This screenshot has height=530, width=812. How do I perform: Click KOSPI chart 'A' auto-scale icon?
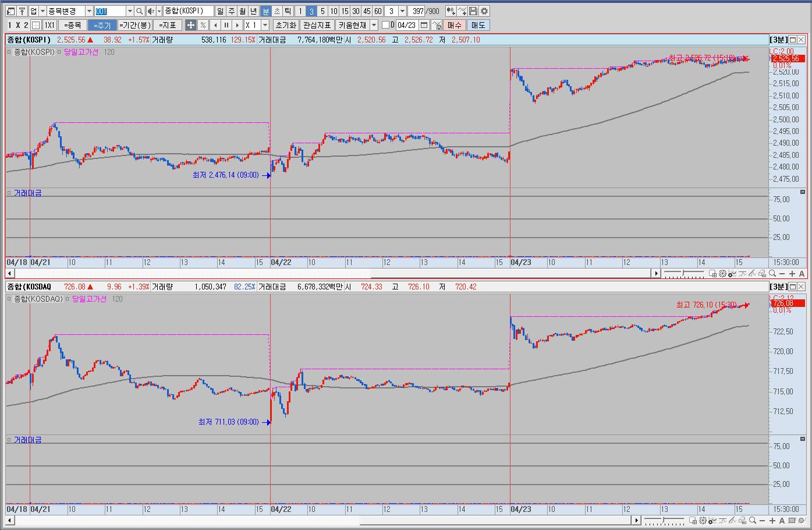[802, 274]
